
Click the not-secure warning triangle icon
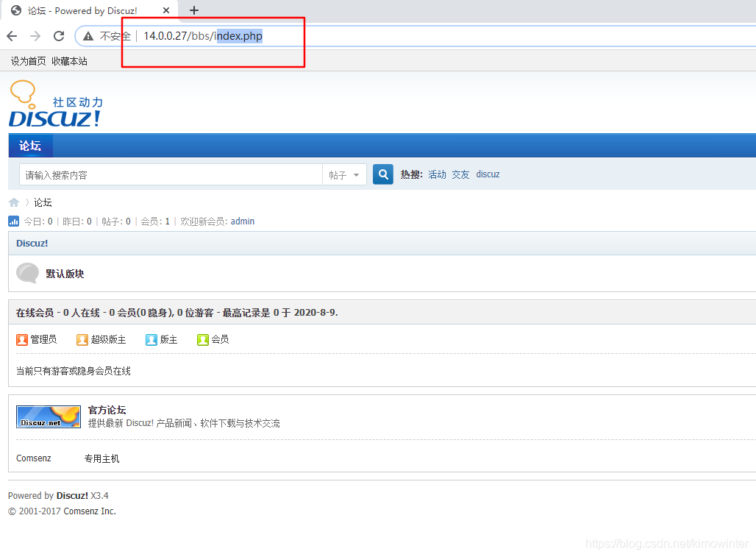coord(88,36)
